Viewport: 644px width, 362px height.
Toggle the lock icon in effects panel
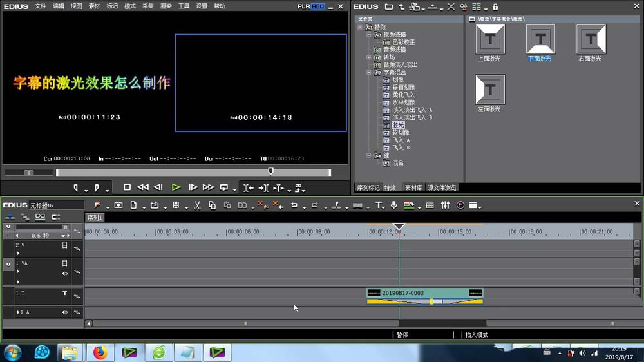click(495, 6)
